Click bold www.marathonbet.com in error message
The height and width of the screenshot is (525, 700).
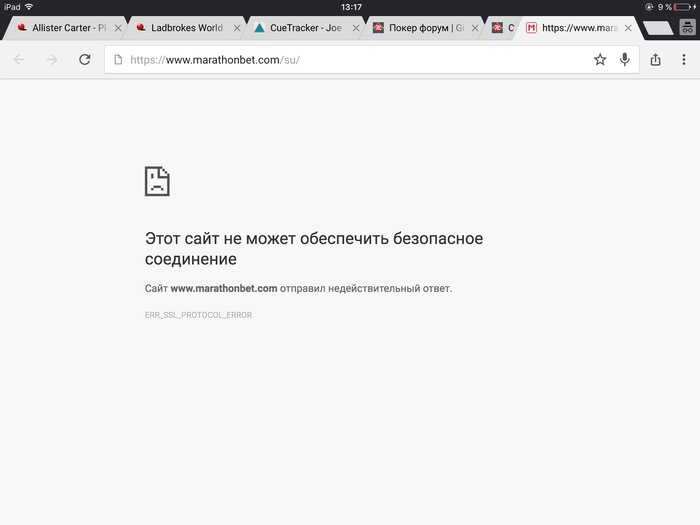(x=224, y=288)
